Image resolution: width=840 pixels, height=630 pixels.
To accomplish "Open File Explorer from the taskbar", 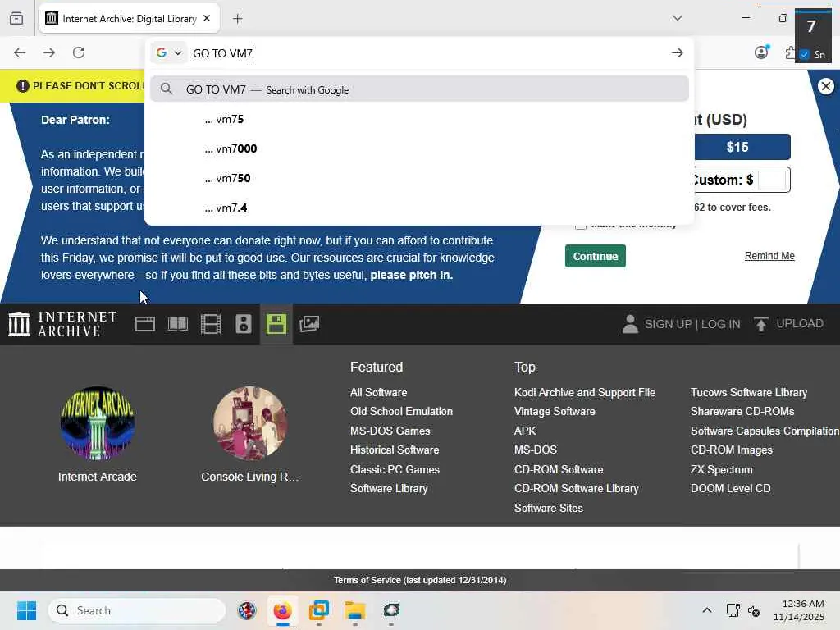I will pyautogui.click(x=354, y=610).
